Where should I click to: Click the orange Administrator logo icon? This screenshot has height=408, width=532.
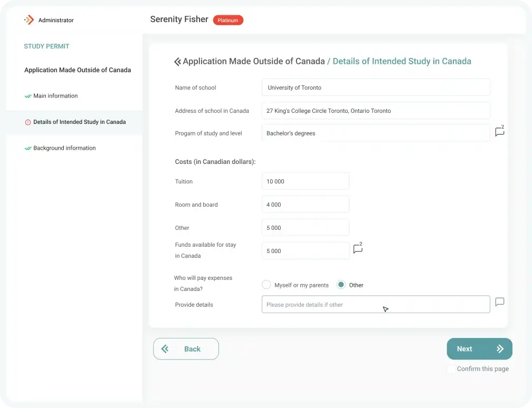tap(29, 20)
